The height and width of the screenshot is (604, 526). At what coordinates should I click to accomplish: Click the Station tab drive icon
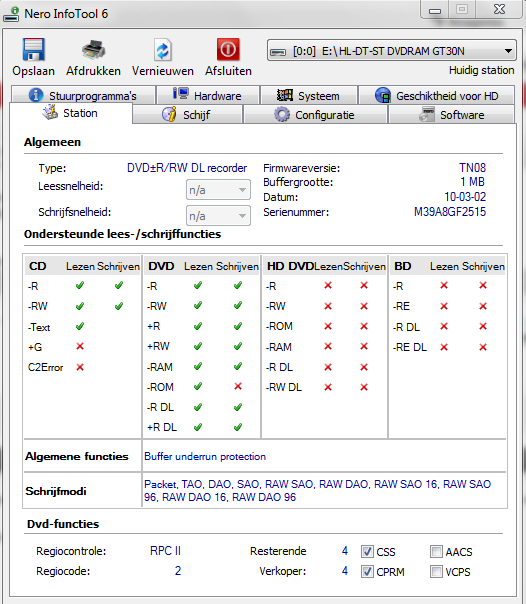[x=50, y=112]
